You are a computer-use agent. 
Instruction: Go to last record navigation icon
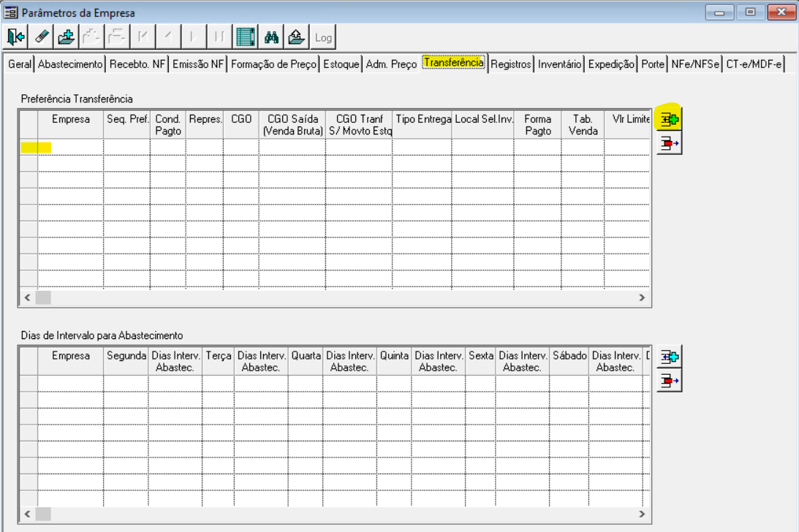[x=219, y=37]
